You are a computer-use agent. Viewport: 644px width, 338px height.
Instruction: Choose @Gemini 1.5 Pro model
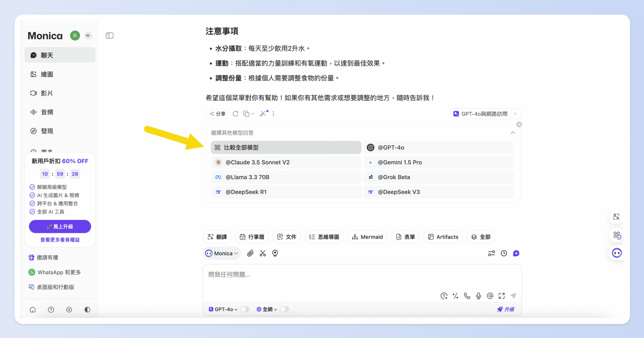438,162
